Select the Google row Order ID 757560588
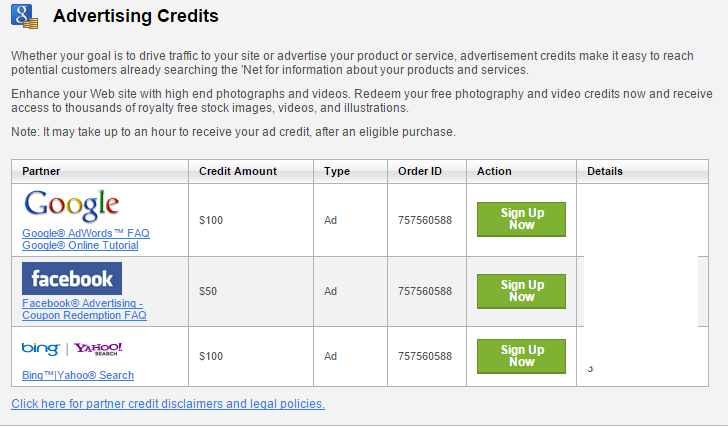728x427 pixels. coord(425,220)
